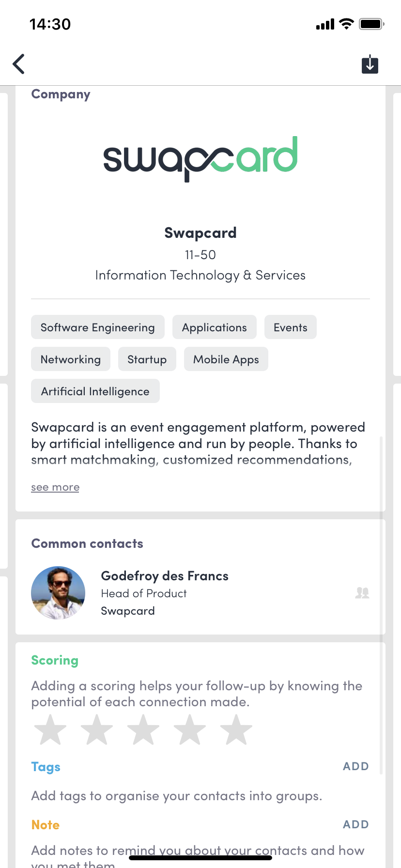
Task: Set scoring to two stars
Action: coord(97,730)
